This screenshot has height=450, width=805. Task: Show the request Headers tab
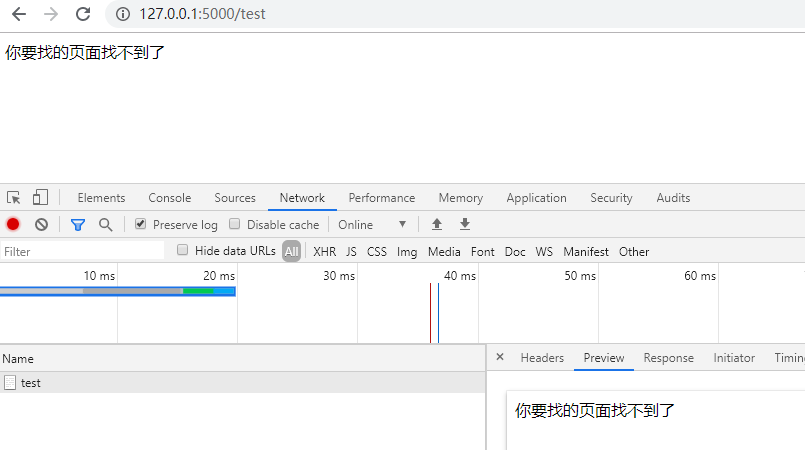point(542,358)
